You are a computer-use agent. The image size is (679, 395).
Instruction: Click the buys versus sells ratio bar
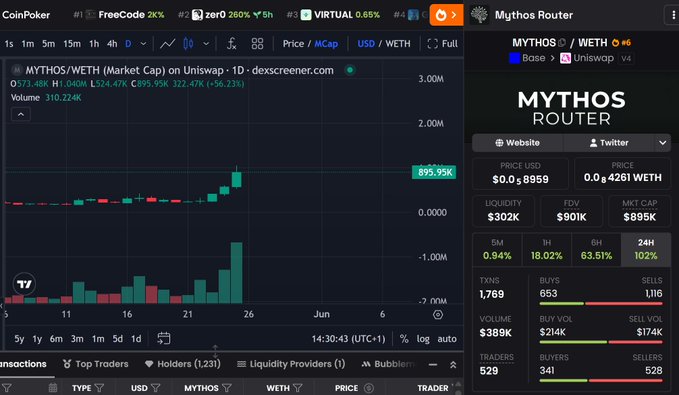click(x=601, y=304)
